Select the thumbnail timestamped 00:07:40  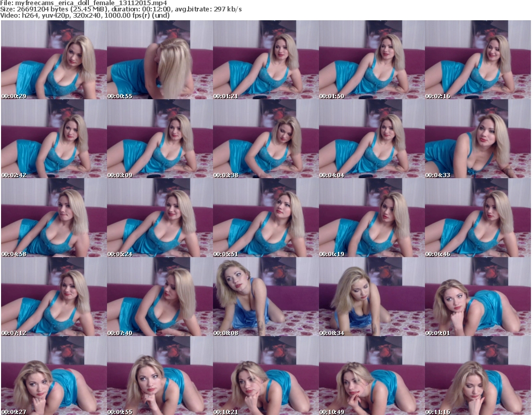[160, 297]
